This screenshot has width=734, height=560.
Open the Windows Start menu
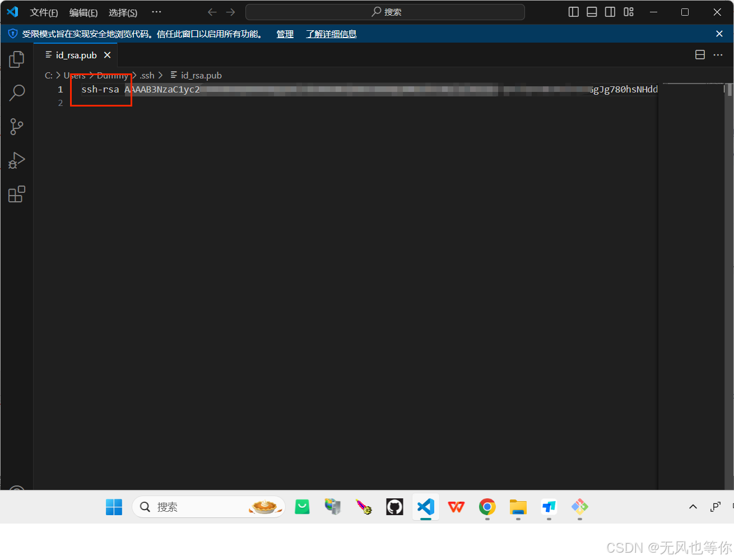114,507
